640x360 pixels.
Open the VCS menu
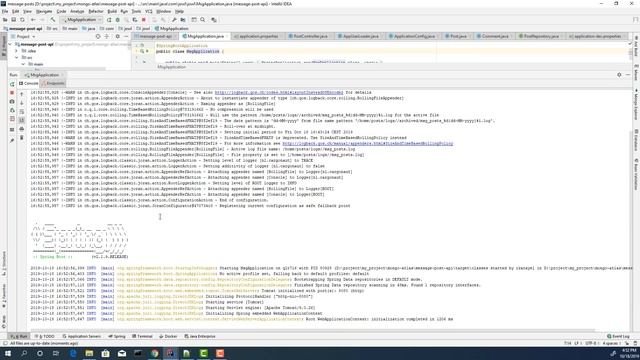pyautogui.click(x=149, y=11)
